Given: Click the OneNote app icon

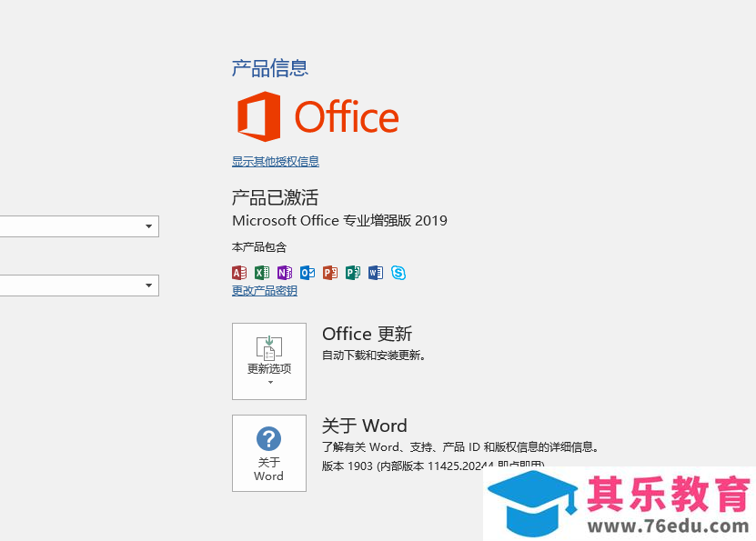Looking at the screenshot, I should [x=285, y=273].
